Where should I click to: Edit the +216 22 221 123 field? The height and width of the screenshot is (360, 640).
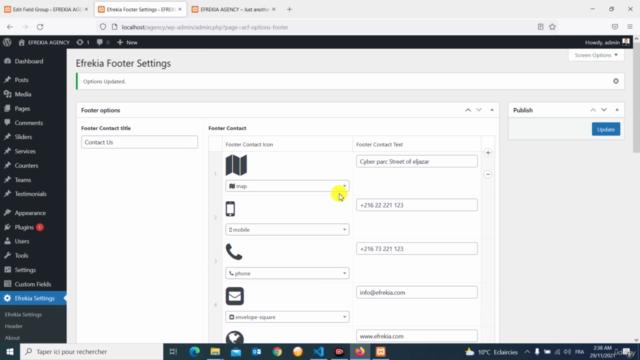click(417, 205)
